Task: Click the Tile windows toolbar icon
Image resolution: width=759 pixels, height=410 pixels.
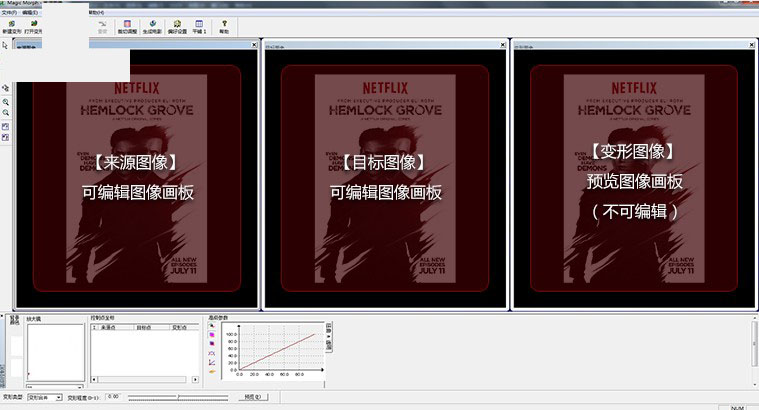Action: point(199,27)
